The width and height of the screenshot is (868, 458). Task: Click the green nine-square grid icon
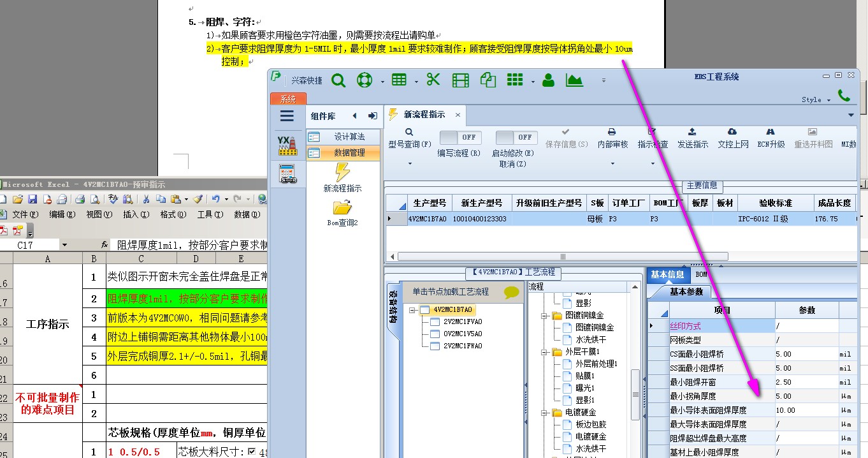[515, 80]
